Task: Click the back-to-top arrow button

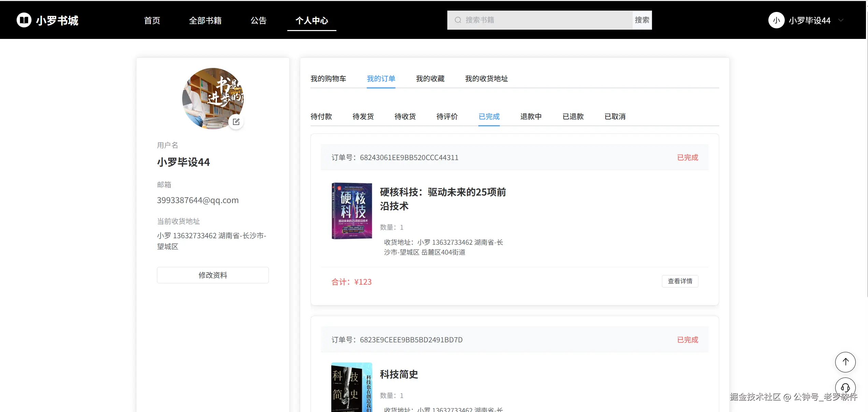Action: click(x=845, y=362)
